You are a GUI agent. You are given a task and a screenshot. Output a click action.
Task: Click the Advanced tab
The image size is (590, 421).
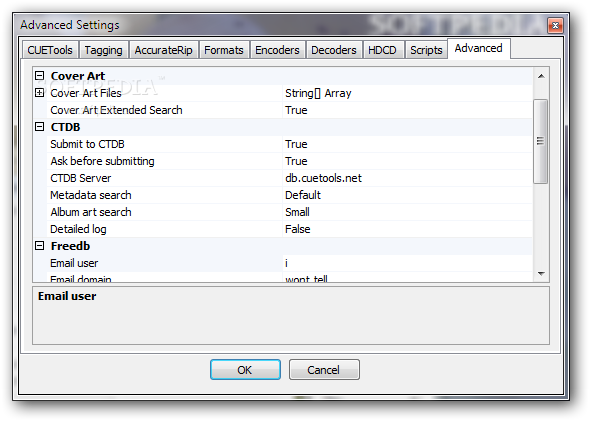point(479,48)
